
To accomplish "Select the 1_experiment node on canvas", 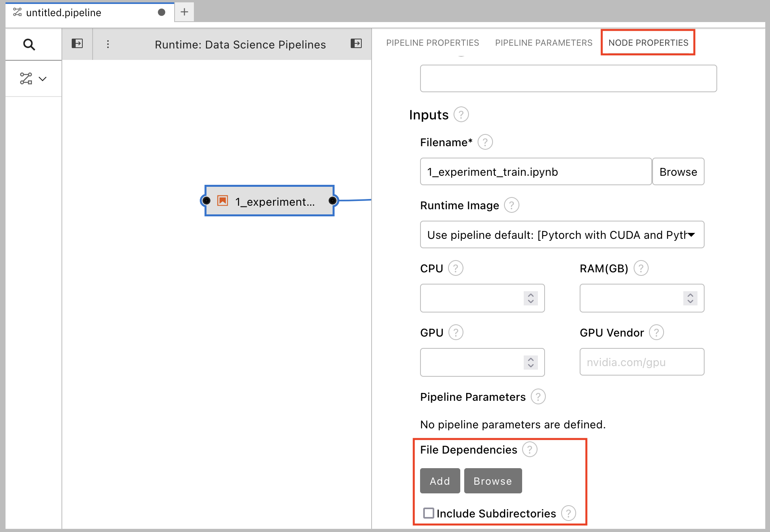I will click(x=270, y=201).
